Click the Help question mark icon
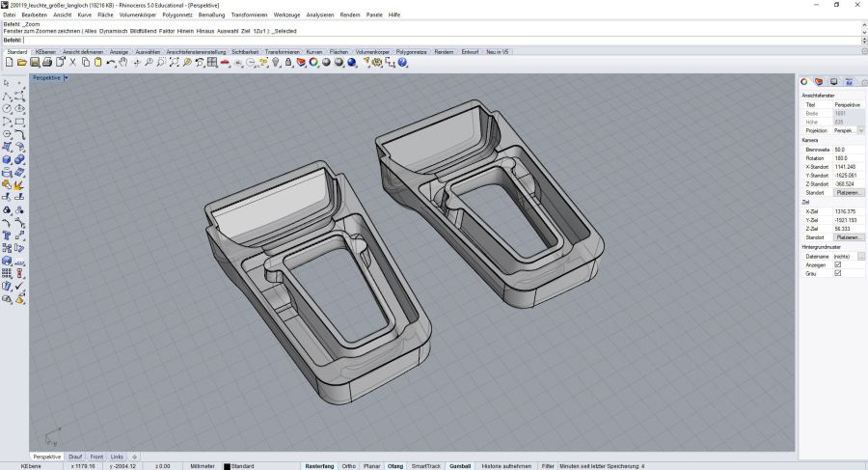This screenshot has height=470, width=868. (x=402, y=62)
